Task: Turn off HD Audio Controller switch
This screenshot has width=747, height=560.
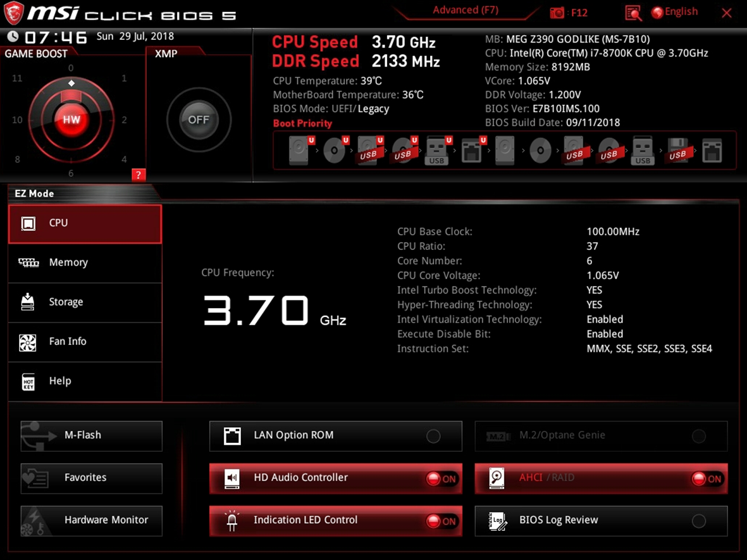Action: 441,478
